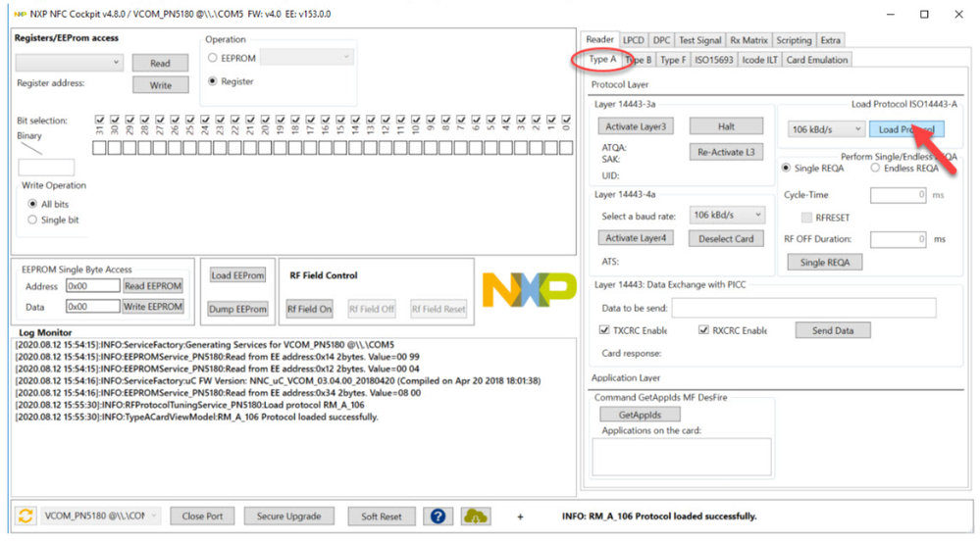Select the Type F tab
Image resolution: width=980 pixels, height=542 pixels.
673,60
